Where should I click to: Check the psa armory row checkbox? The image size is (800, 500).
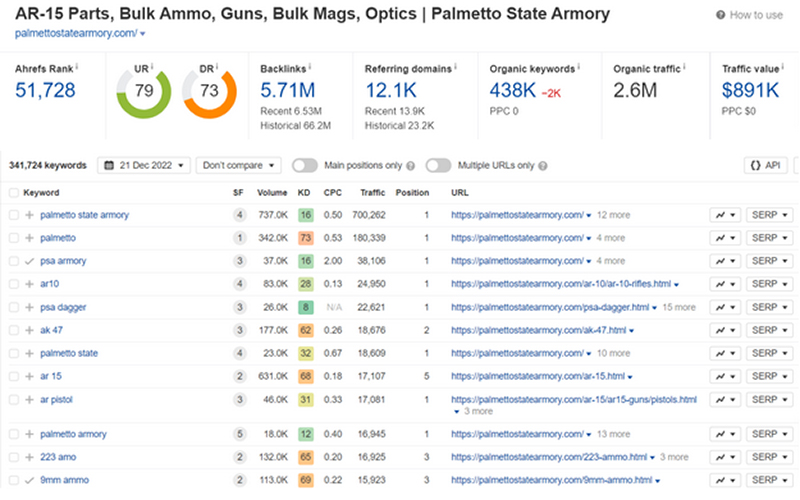14,261
